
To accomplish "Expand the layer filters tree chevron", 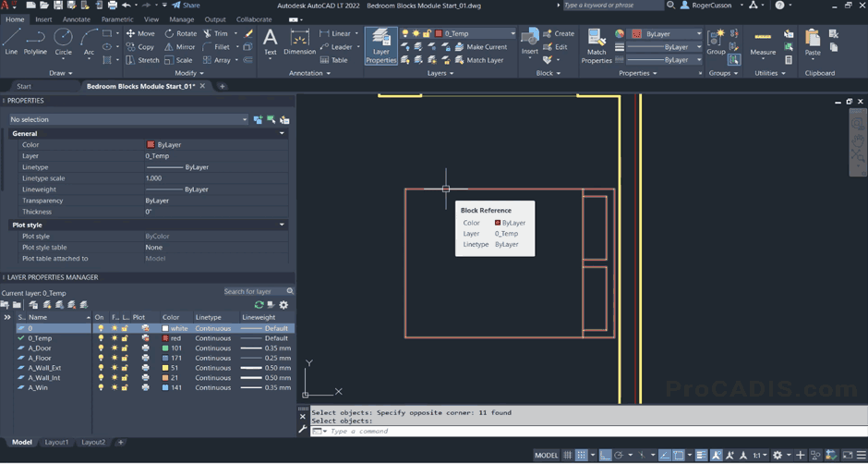I will [x=7, y=318].
